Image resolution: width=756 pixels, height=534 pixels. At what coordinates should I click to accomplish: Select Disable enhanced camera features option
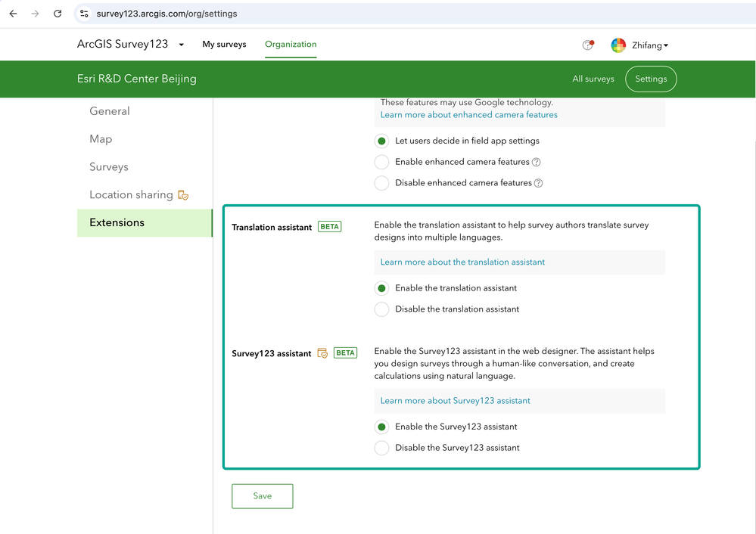pos(381,183)
